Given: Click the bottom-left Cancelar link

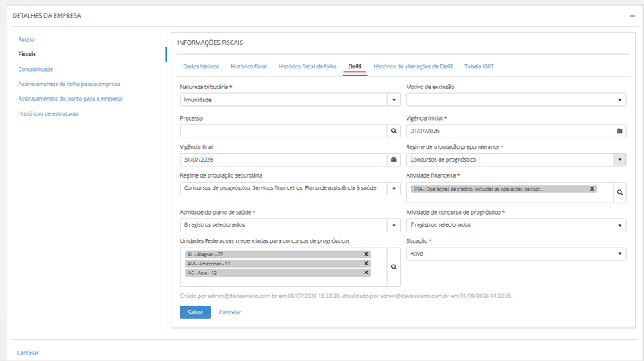Looking at the screenshot, I should [27, 353].
